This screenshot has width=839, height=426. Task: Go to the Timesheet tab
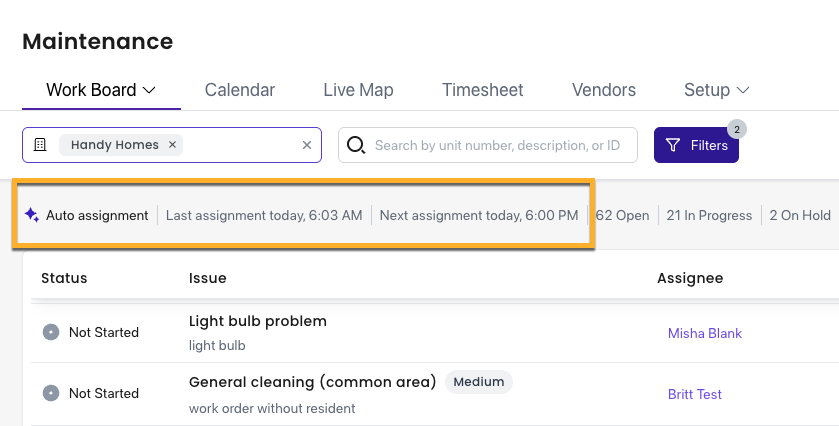point(483,90)
